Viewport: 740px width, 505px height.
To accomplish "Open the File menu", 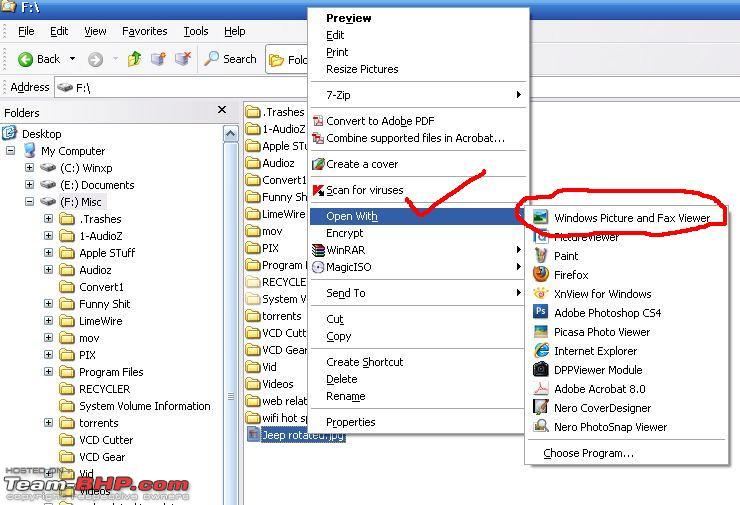I will [x=26, y=31].
